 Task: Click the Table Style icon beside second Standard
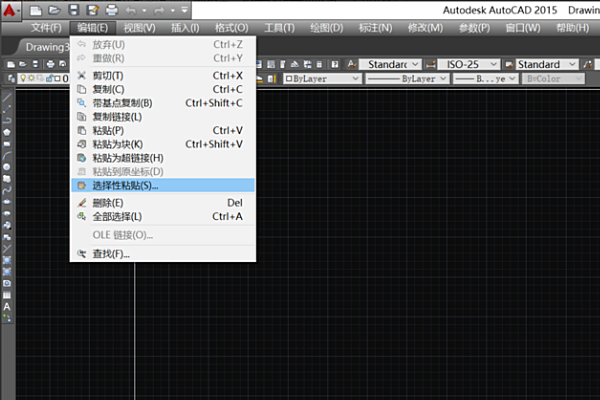tap(509, 64)
